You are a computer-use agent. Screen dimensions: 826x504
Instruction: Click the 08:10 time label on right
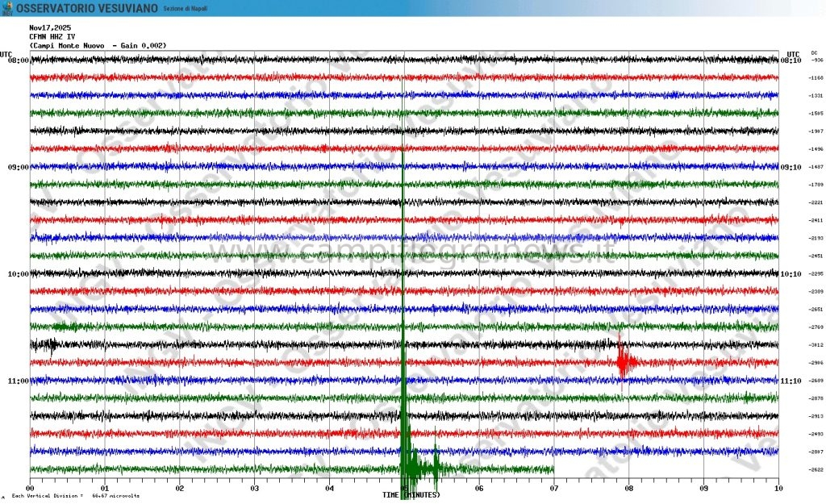(791, 60)
